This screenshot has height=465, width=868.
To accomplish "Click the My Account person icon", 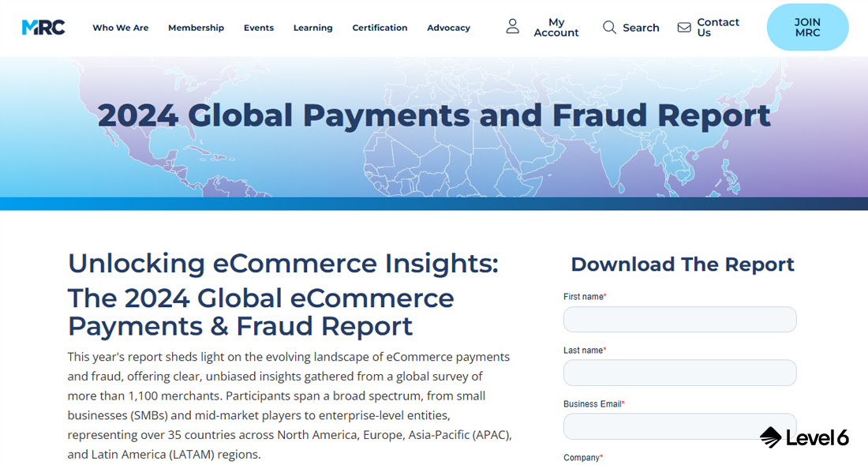I will pyautogui.click(x=512, y=26).
